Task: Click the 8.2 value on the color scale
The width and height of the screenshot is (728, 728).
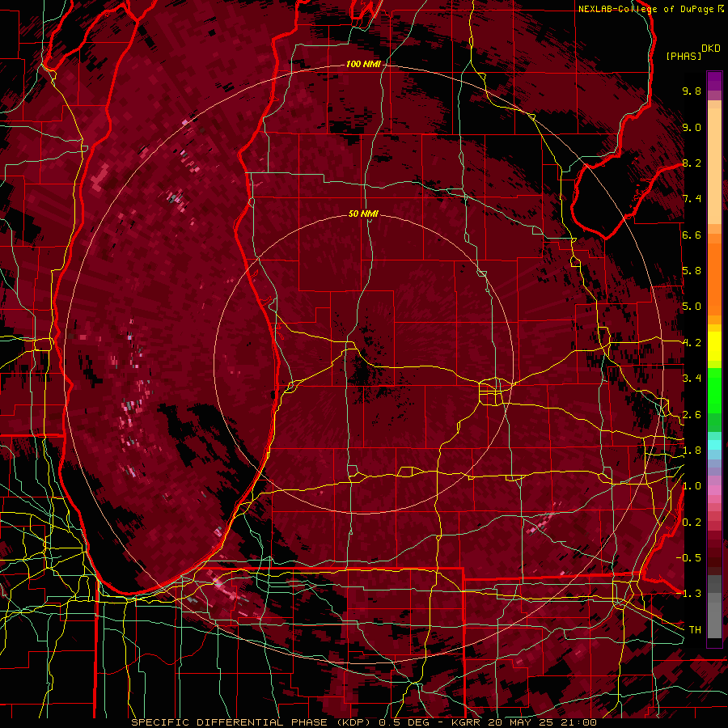Action: pyautogui.click(x=692, y=163)
